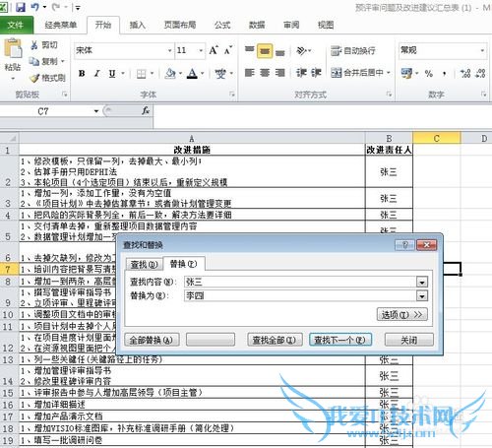Click 查找下一个 Find Next button
Viewport: 492px width, 448px height.
point(340,340)
